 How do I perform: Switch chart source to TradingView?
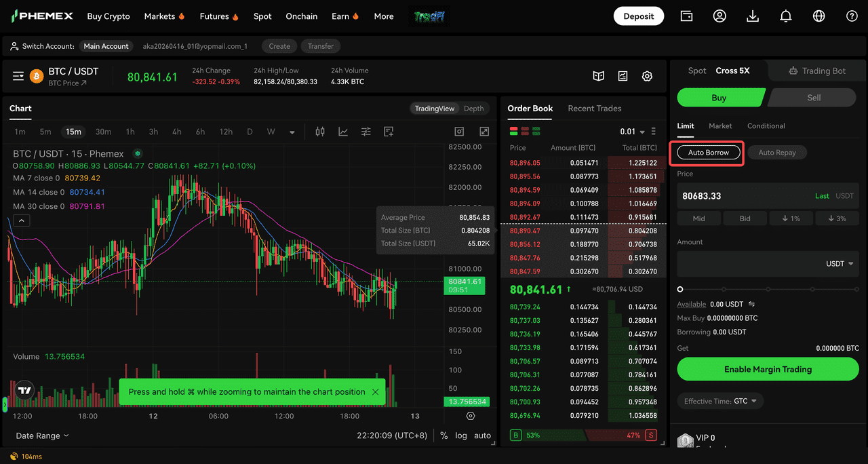(435, 109)
